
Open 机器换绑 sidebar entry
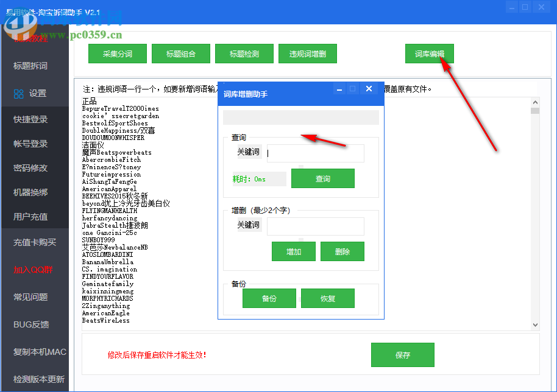click(30, 192)
